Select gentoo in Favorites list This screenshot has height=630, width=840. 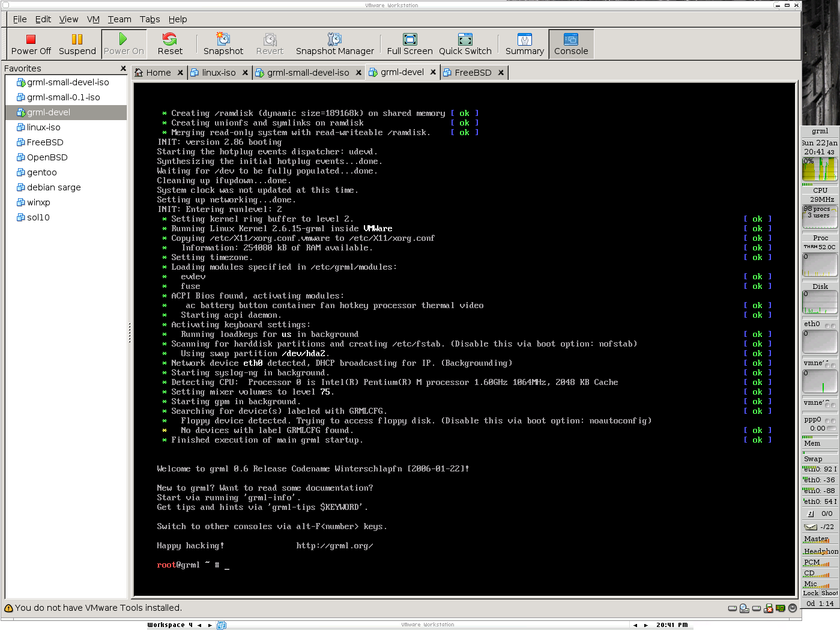pos(66,172)
